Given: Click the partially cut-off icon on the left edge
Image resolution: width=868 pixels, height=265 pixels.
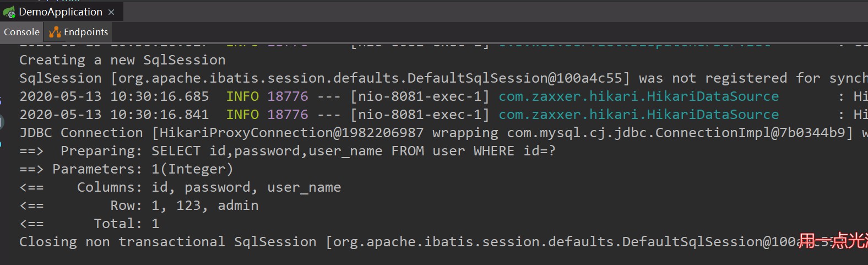Looking at the screenshot, I should 2,122.
